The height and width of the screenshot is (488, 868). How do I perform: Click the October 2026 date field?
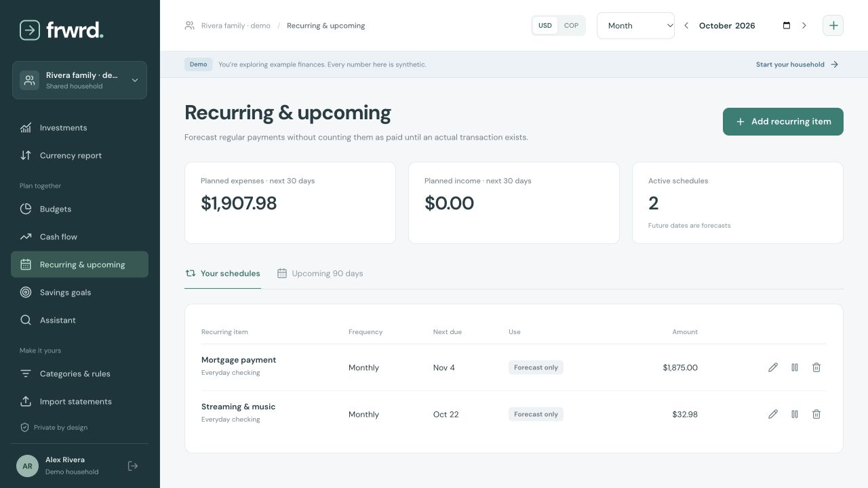point(745,26)
